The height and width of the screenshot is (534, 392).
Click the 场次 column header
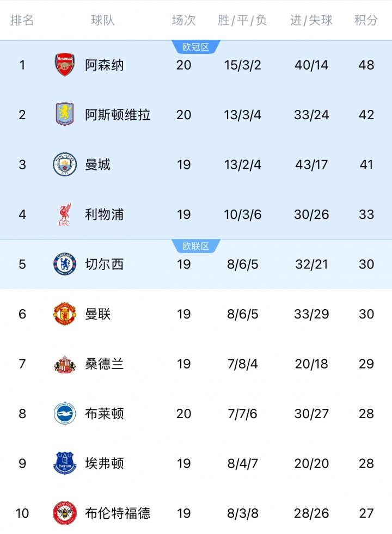click(183, 20)
